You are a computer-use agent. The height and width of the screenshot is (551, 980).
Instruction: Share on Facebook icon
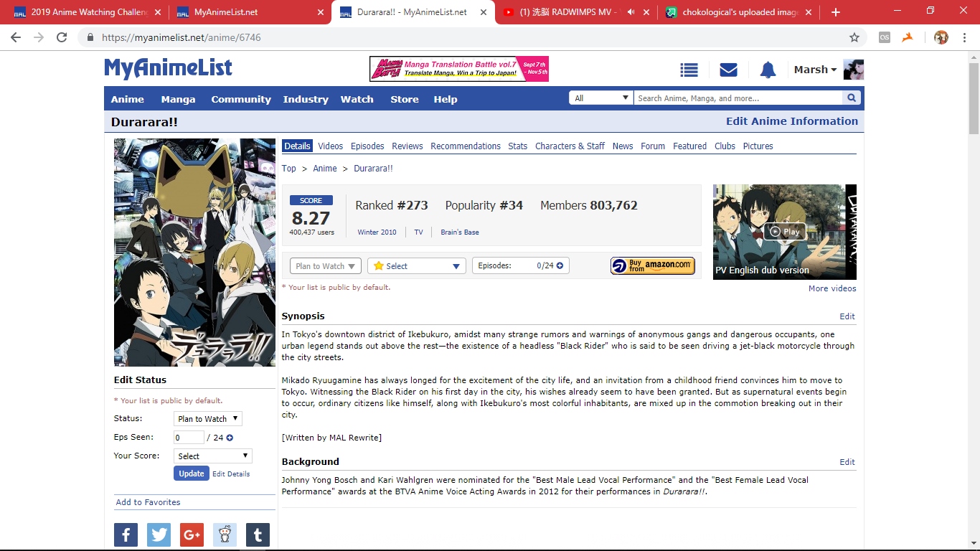tap(126, 534)
